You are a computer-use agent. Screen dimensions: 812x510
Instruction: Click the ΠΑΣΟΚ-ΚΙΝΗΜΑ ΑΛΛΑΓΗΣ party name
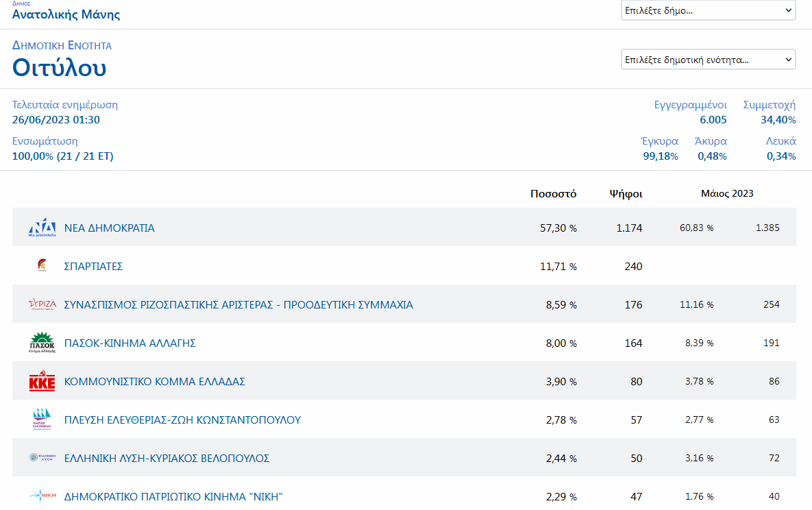point(130,343)
